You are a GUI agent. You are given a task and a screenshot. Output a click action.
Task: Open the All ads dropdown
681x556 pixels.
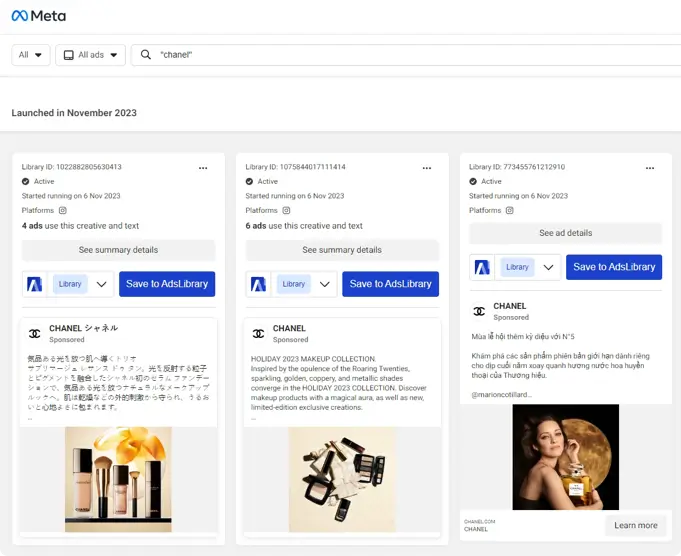point(90,55)
